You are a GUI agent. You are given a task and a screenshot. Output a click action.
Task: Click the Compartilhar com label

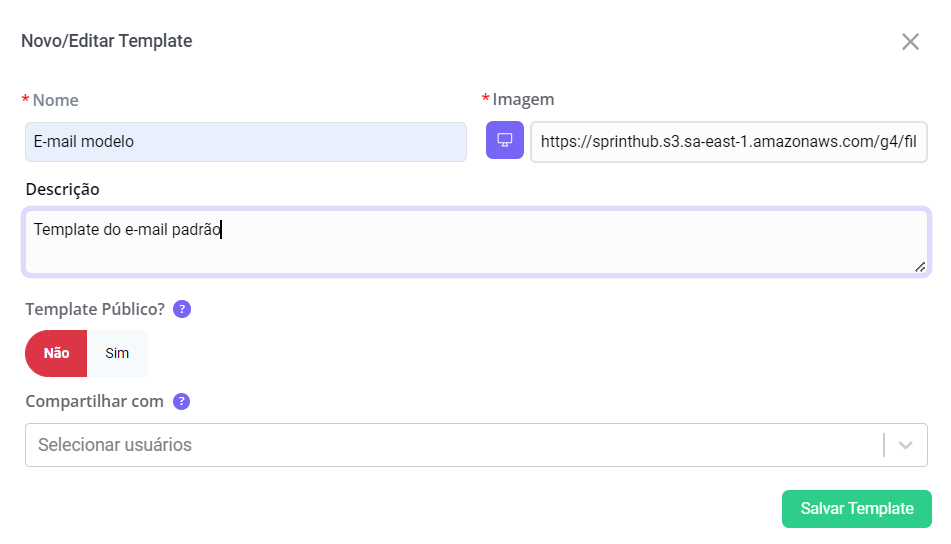[94, 402]
